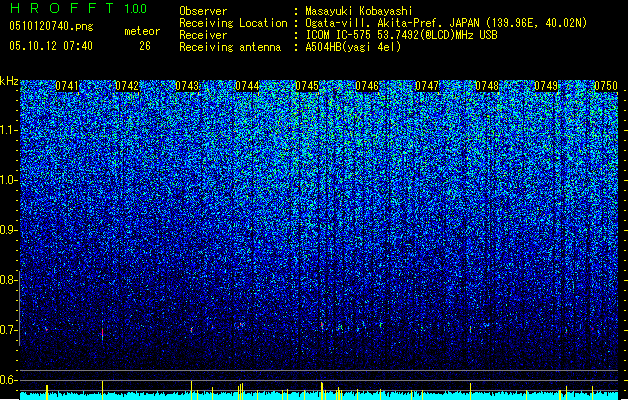Select the file name 0510120740.png
629x400 pixels.
[51, 26]
